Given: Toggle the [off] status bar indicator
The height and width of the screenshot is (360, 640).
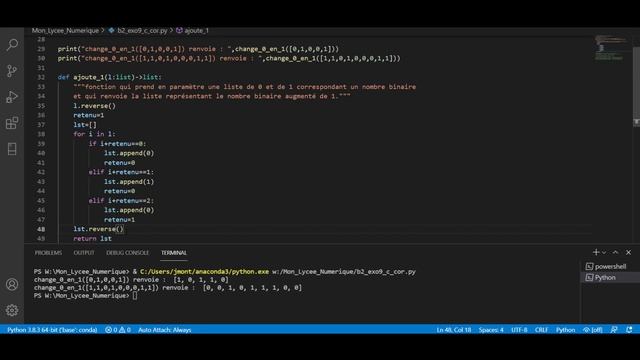Looking at the screenshot, I should [593, 330].
